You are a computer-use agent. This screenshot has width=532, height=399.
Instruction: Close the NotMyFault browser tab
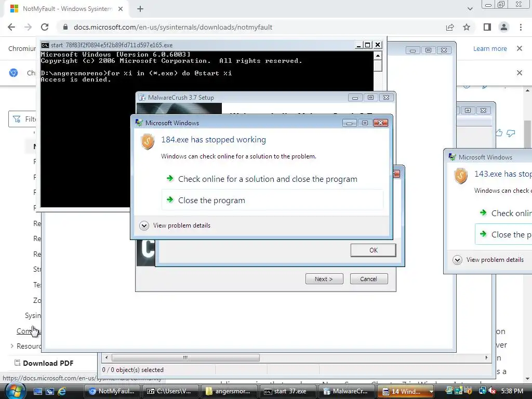[x=121, y=9]
